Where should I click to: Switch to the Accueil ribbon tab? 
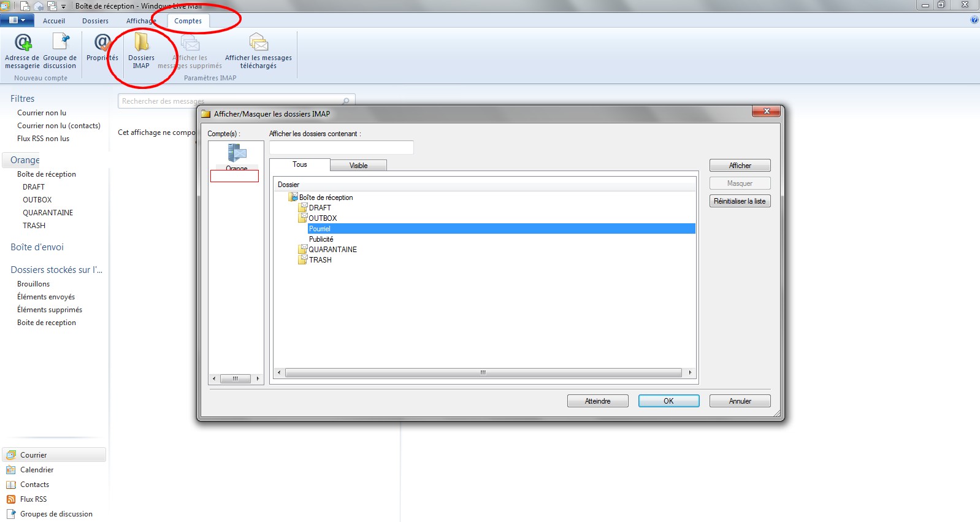tap(54, 21)
